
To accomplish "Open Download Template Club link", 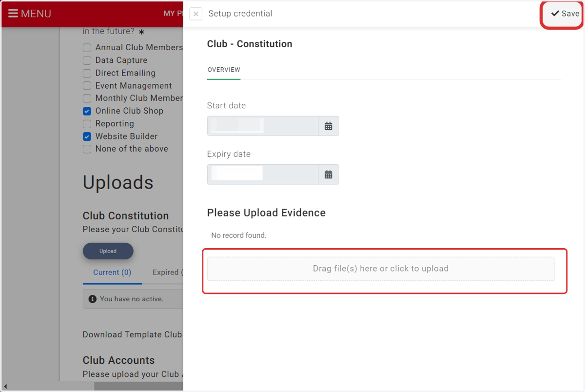I will click(133, 334).
